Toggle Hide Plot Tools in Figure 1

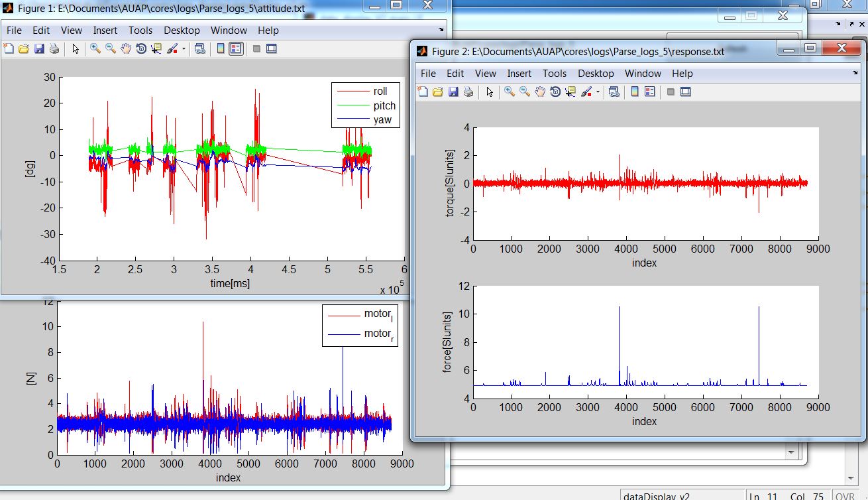point(256,48)
